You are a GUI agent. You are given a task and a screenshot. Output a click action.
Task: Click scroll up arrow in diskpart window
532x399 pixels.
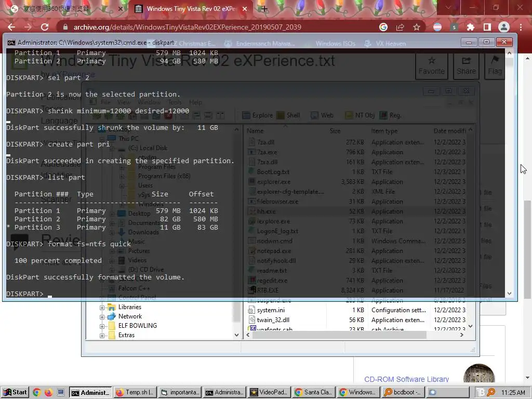(x=509, y=54)
